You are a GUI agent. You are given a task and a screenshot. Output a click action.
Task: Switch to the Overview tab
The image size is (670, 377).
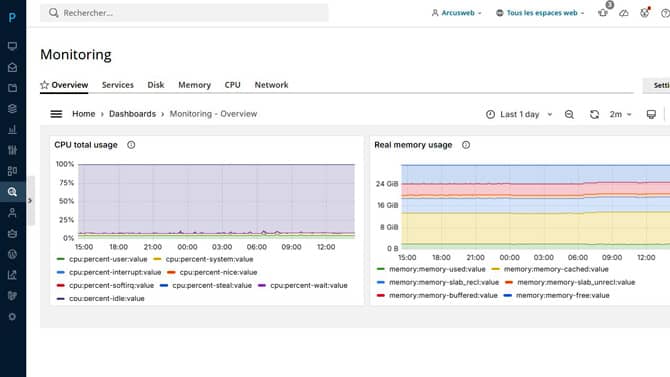coord(70,85)
